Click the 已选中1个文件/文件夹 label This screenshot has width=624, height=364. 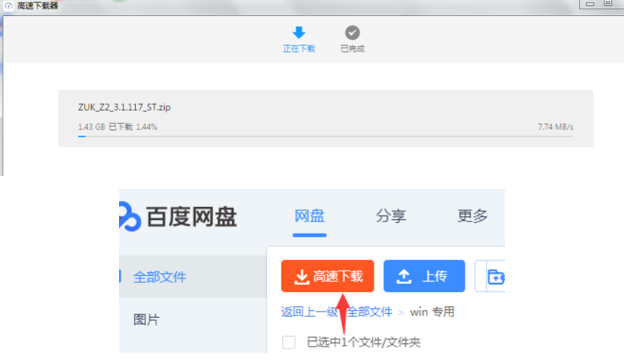(363, 342)
